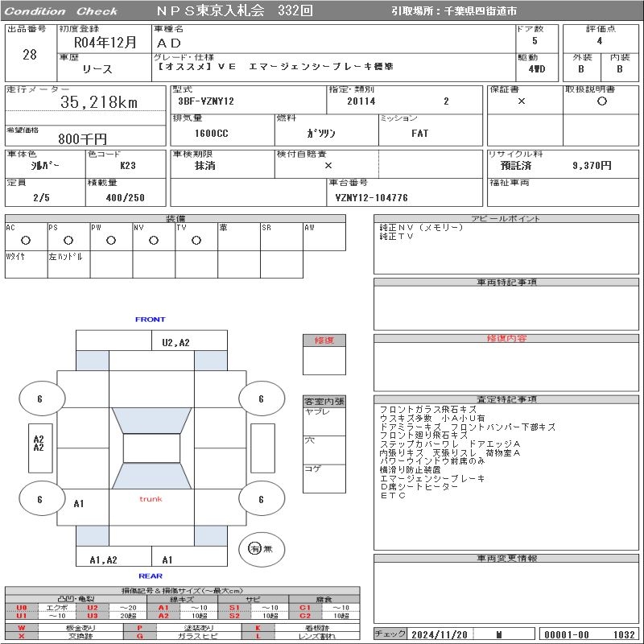Click the red trunk label in diagram

tap(151, 499)
